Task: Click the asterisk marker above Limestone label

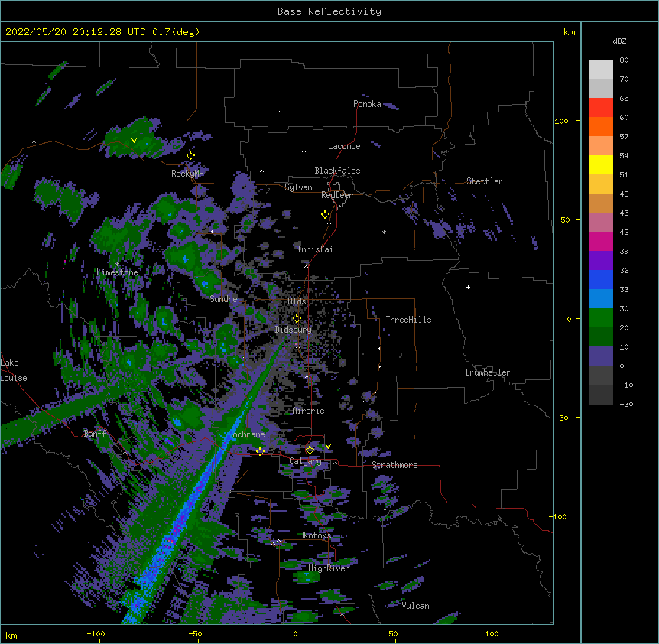Action: pos(117,265)
